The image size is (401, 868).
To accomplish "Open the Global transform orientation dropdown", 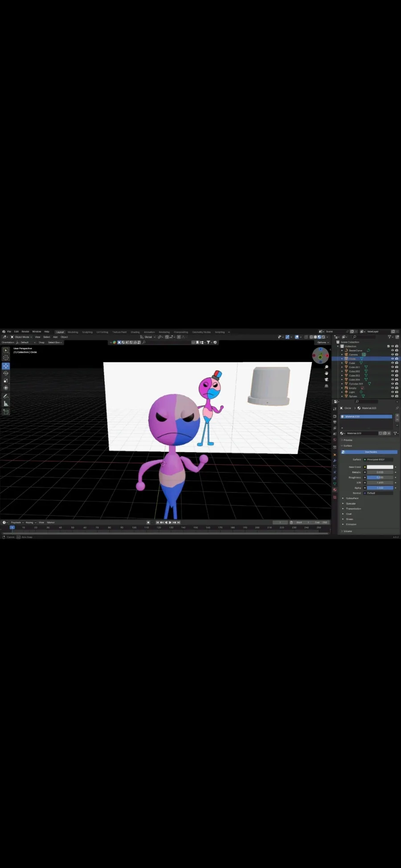I will (148, 337).
